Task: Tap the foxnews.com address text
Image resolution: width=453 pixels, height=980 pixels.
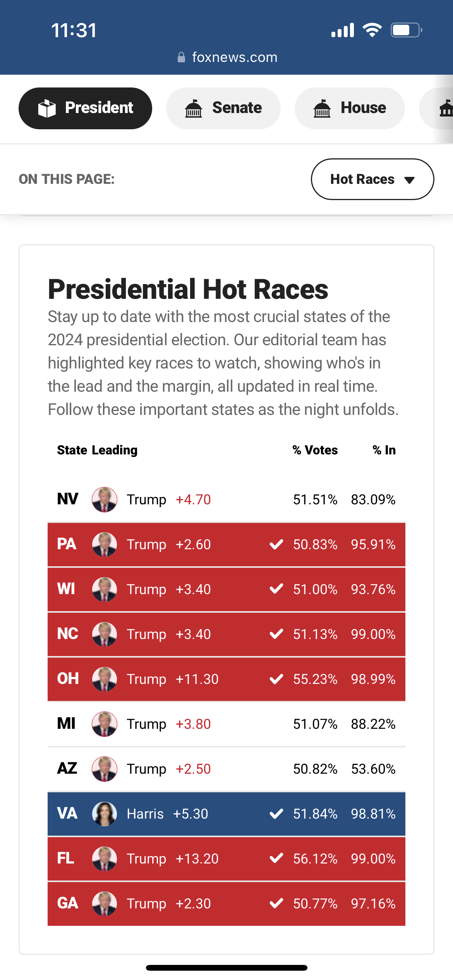Action: [x=235, y=57]
